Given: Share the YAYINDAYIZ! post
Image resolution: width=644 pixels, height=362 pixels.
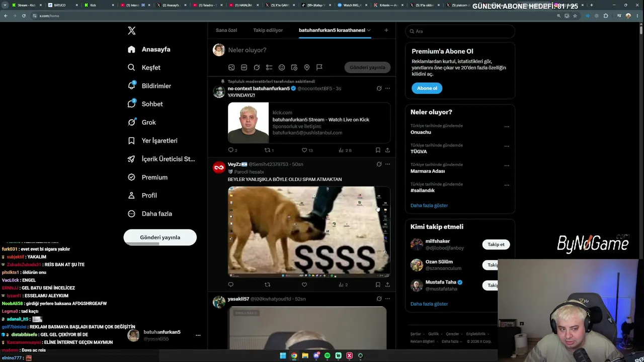Looking at the screenshot, I should (387, 150).
